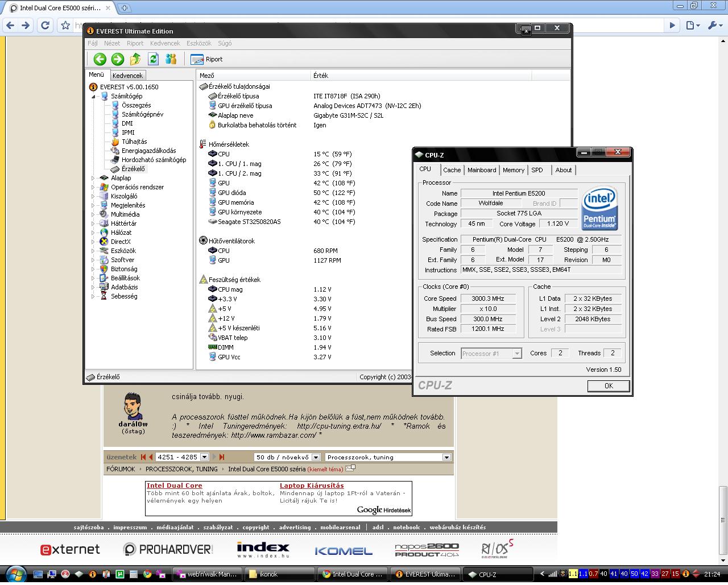Expand the Operációs rendszer tree node
728x585 pixels.
click(x=94, y=187)
